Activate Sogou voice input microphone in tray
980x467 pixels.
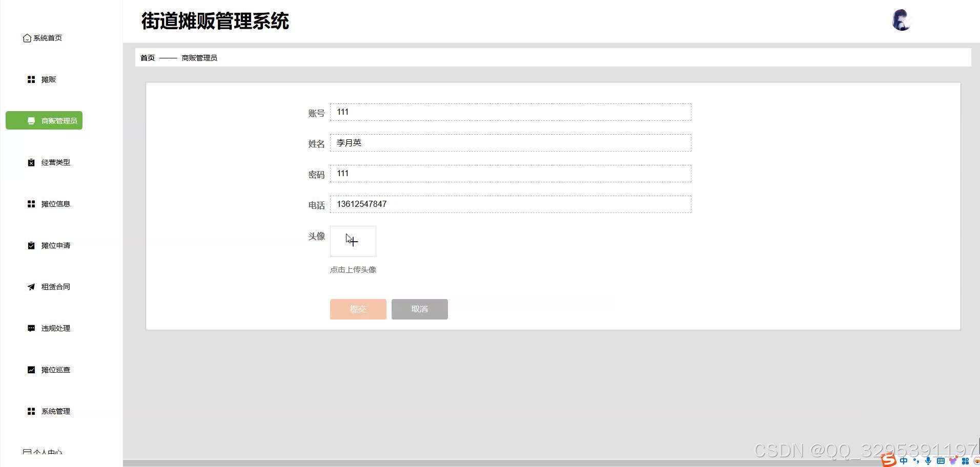pos(928,461)
